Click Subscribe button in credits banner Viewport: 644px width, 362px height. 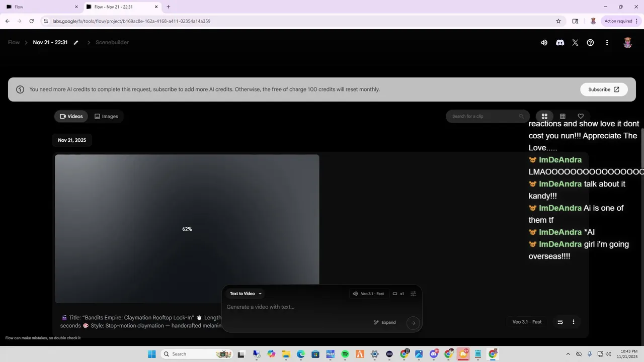[604, 89]
